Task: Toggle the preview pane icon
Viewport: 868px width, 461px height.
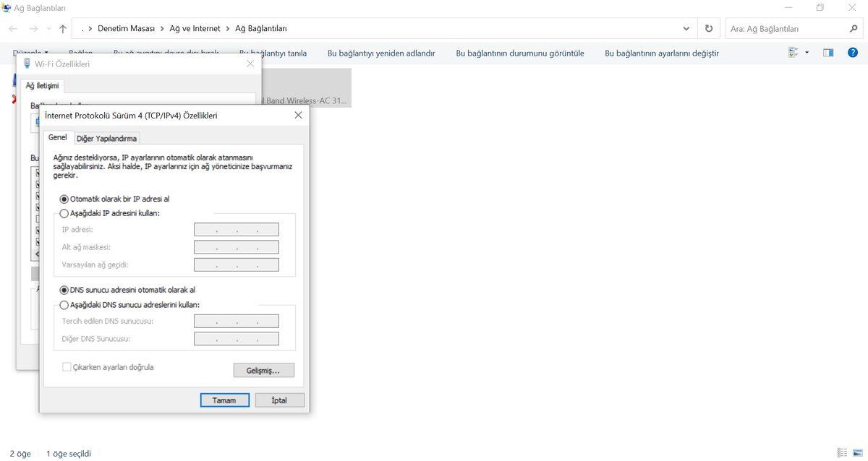Action: (x=828, y=53)
